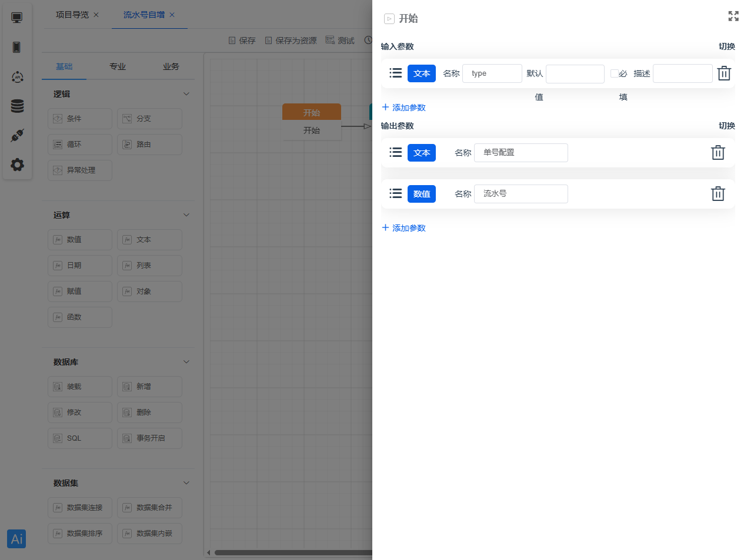This screenshot has width=744, height=560.
Task: Collapse the 数据库 section chevron
Action: coord(186,362)
